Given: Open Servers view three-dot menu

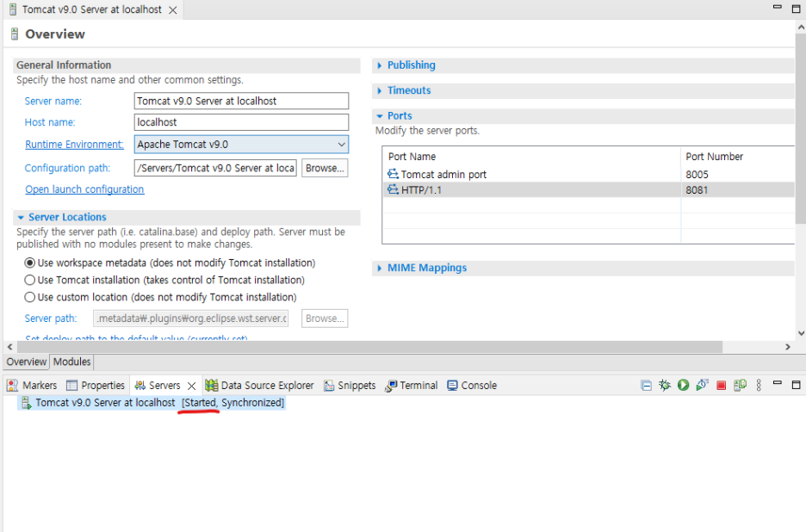Looking at the screenshot, I should tap(759, 385).
